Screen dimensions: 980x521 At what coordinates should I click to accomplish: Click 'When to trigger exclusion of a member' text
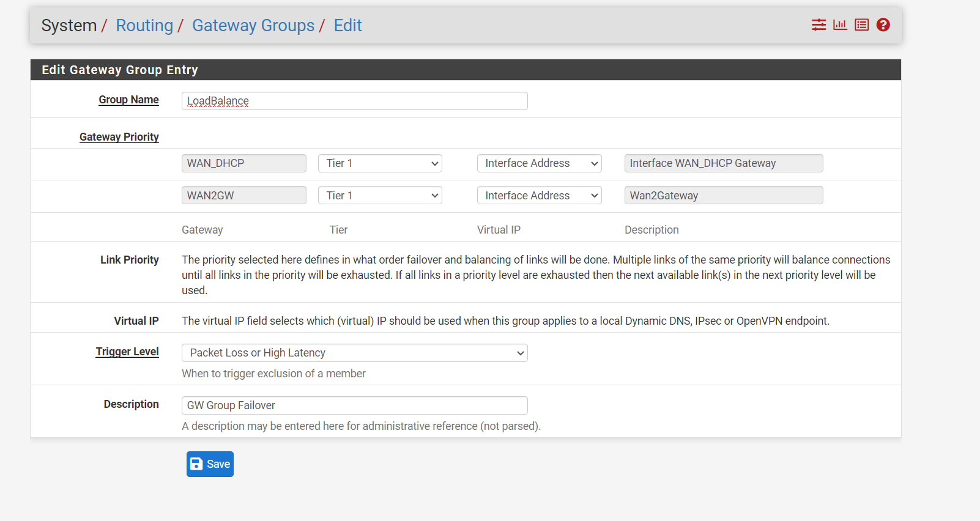[273, 374]
